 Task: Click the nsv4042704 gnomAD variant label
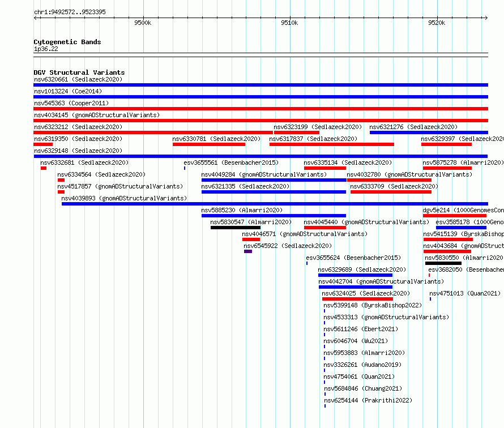coord(381,281)
